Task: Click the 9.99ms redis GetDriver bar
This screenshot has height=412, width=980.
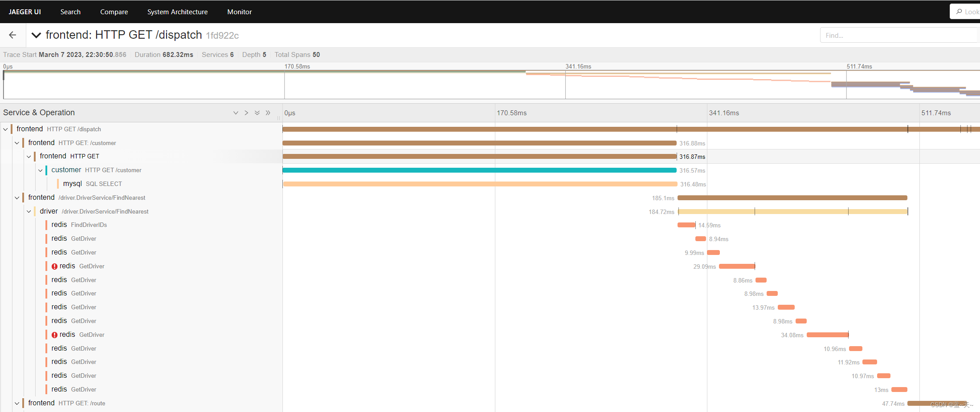Action: click(713, 253)
